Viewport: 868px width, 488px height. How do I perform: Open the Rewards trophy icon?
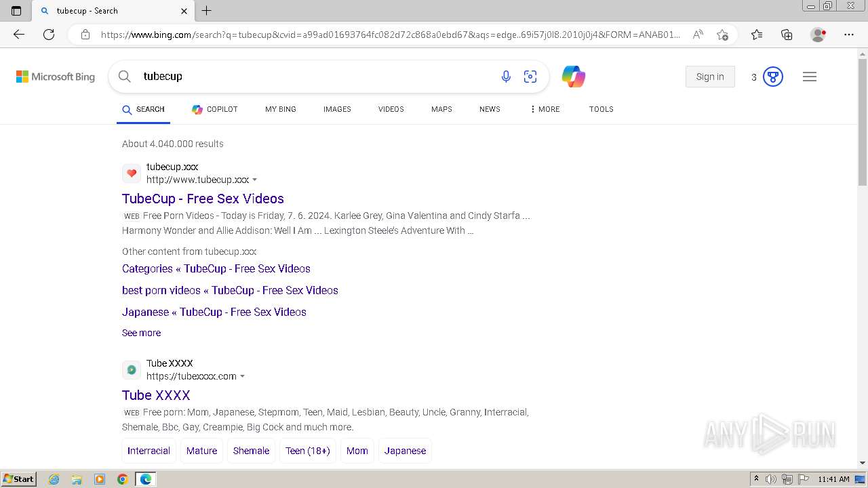(773, 77)
